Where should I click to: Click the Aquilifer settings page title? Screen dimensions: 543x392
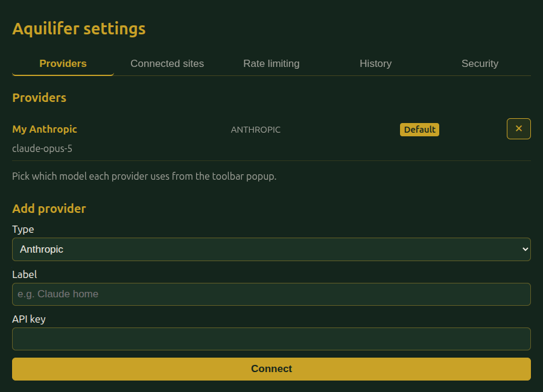(x=79, y=28)
